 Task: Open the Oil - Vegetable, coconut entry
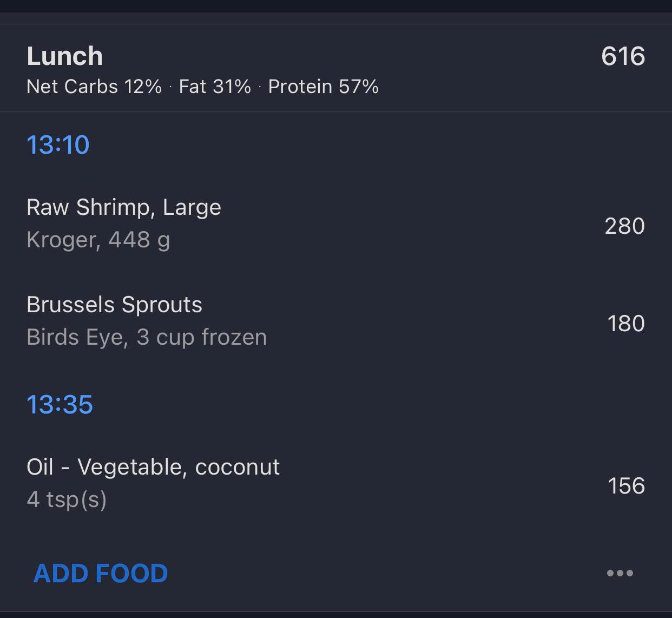pyautogui.click(x=153, y=467)
